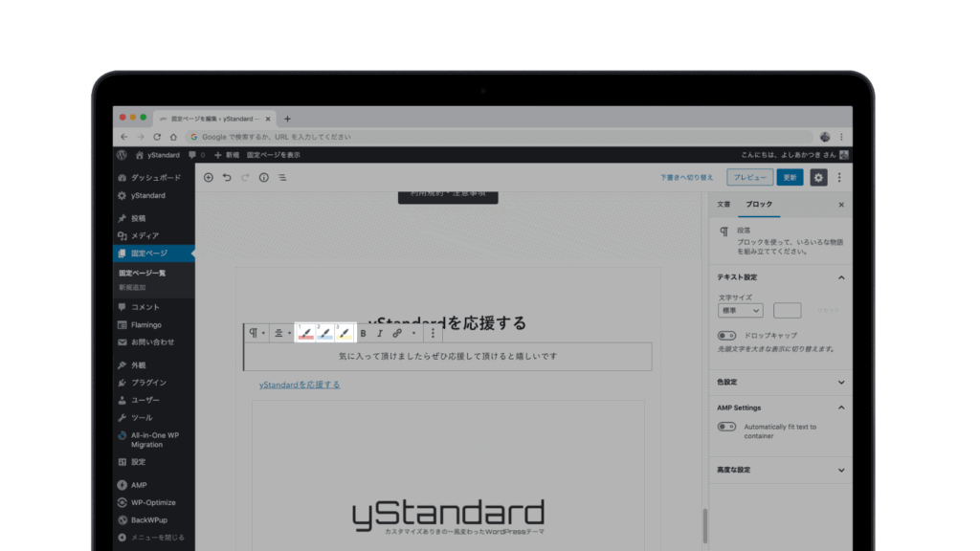Open block more options dots
This screenshot has width=980, height=551.
433,334
